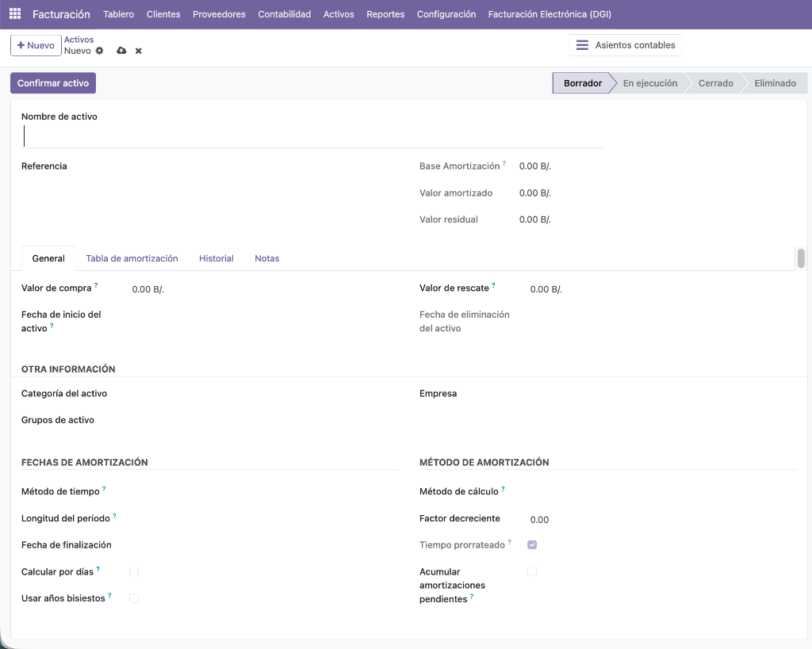812x649 pixels.
Task: Enable Usar años bisiestos checkbox
Action: click(x=133, y=598)
